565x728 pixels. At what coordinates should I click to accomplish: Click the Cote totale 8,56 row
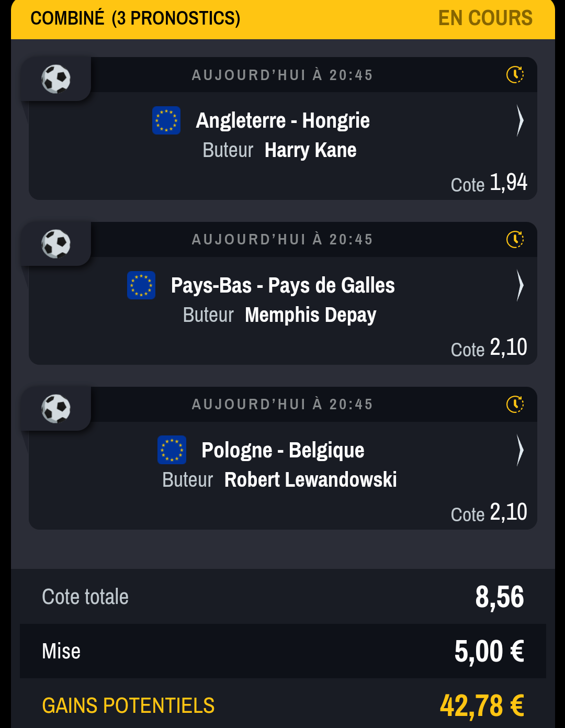[x=283, y=597]
